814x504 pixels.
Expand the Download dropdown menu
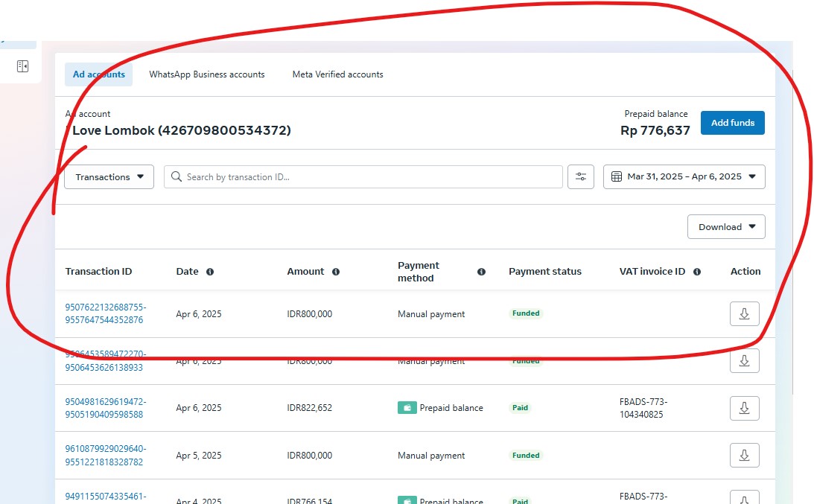pos(726,227)
